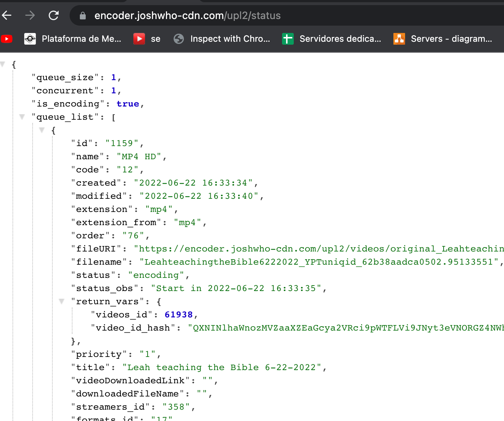The height and width of the screenshot is (421, 504).
Task: Click the true value of is_encoding
Action: click(127, 104)
